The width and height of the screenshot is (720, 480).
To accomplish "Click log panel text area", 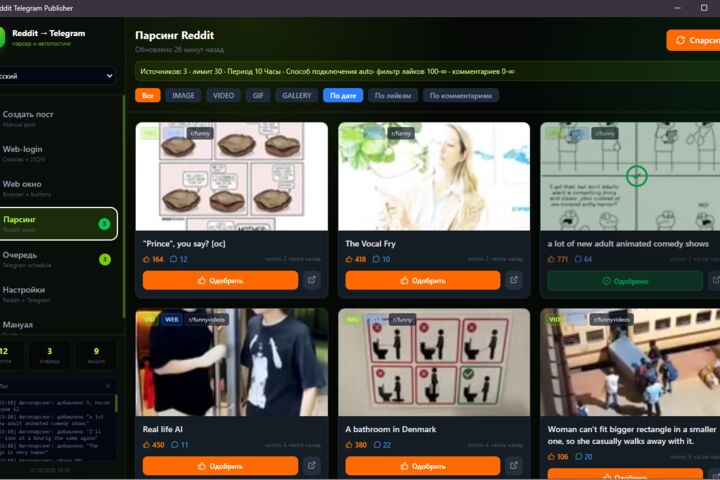I will [56, 427].
